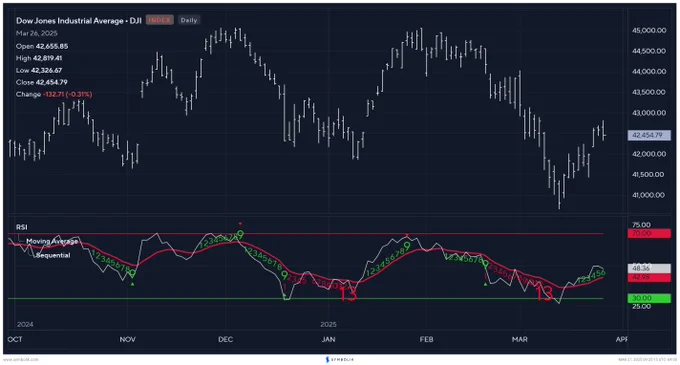
Task: Click the Change -132.71 (-0.31%) value
Action: 54,94
